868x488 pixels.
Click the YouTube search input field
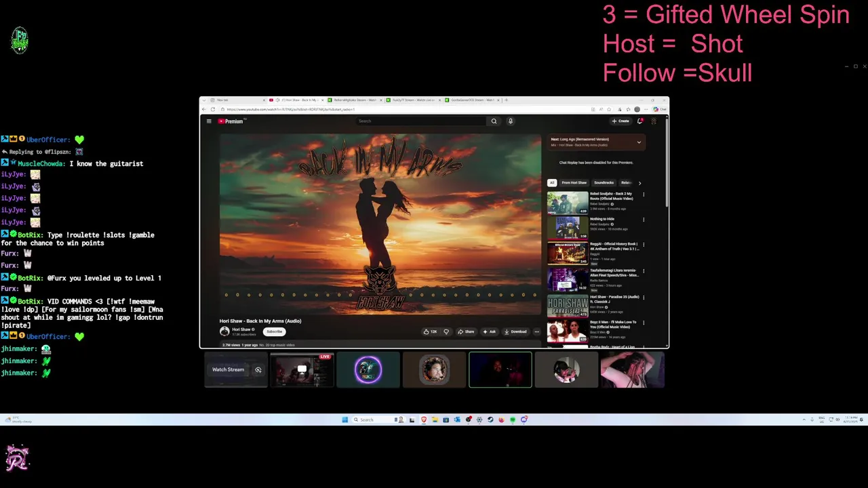[420, 121]
